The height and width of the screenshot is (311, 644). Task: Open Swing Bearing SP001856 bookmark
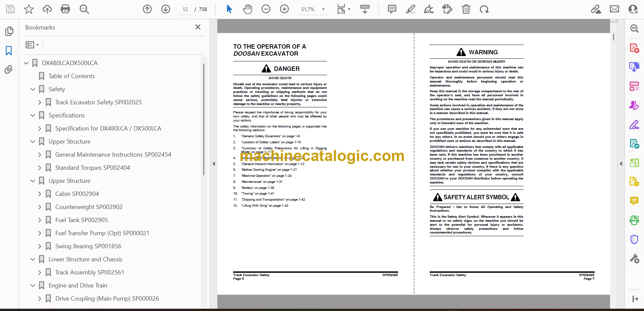tap(88, 246)
